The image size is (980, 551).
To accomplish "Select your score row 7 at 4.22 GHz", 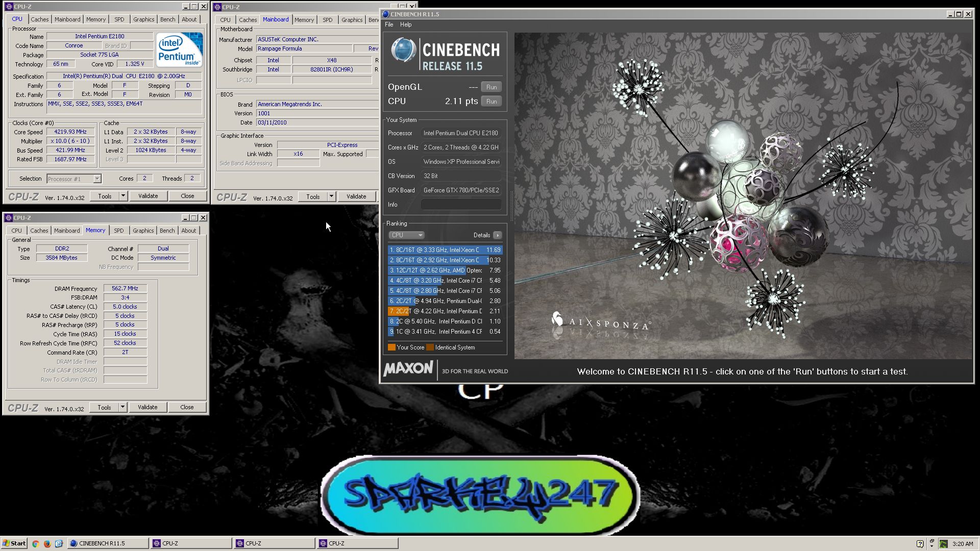I will (445, 311).
